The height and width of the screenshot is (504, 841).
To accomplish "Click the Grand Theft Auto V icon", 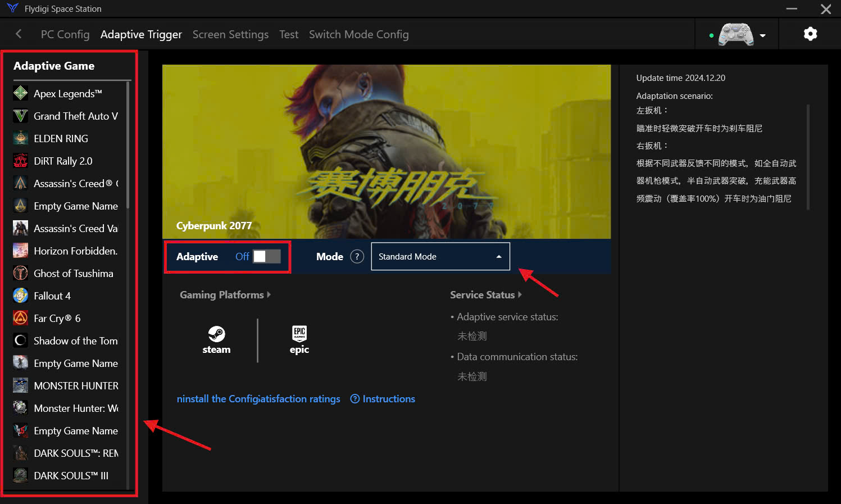I will (x=20, y=116).
